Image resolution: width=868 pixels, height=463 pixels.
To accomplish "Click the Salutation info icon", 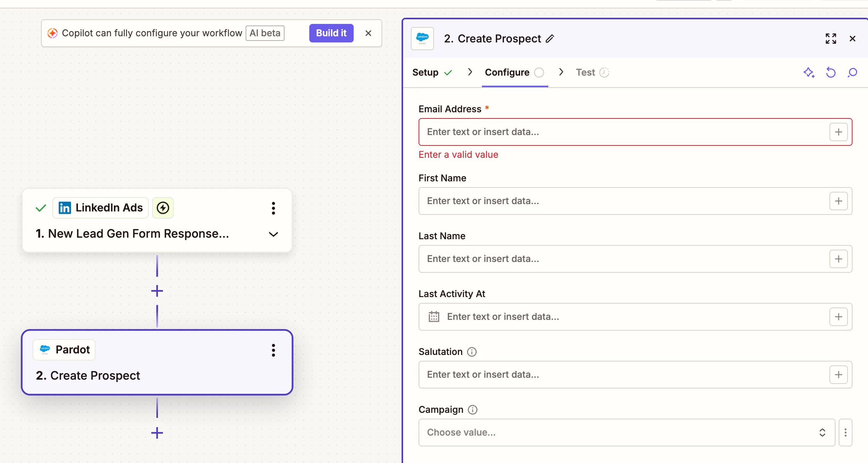I will (x=472, y=352).
